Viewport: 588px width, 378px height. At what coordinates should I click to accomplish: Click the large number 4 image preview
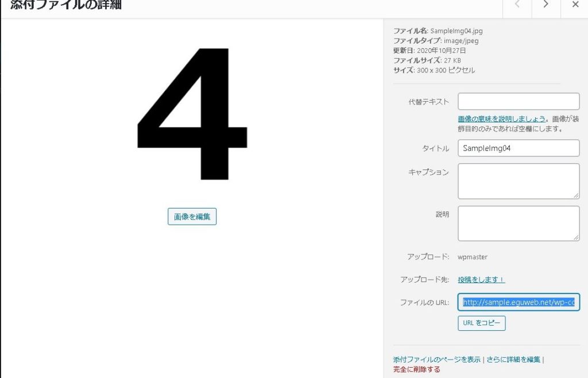192,114
